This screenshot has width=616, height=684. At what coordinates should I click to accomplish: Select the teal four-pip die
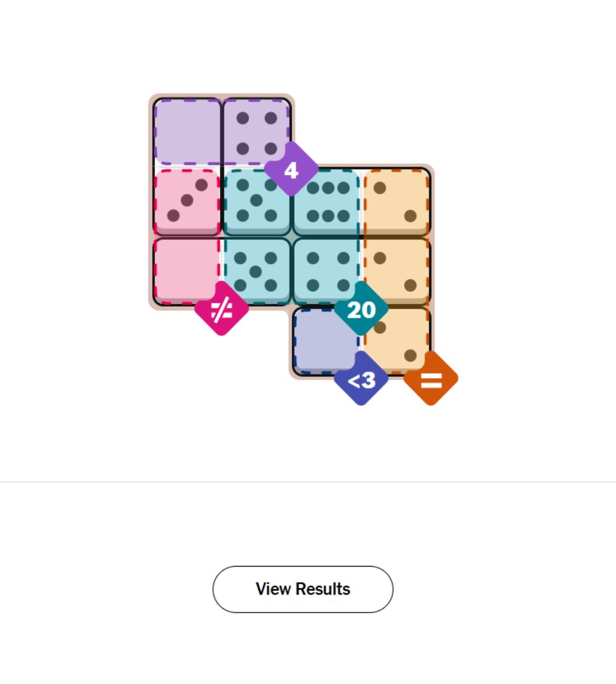click(327, 271)
